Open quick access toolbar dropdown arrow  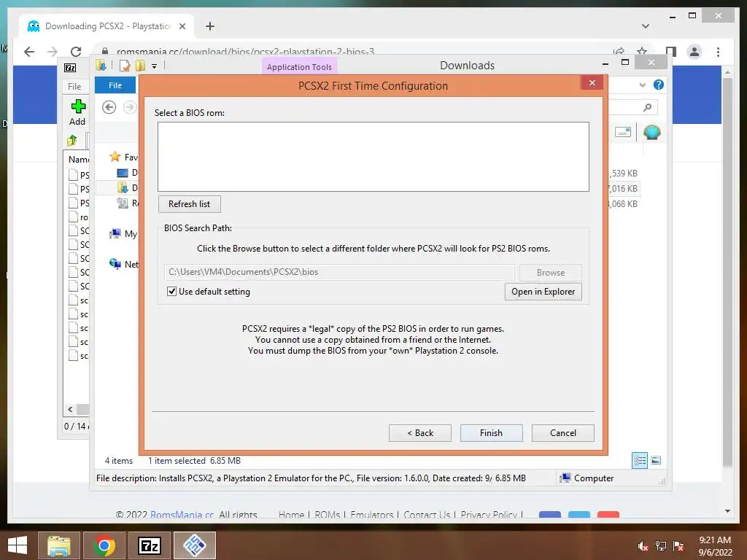[155, 66]
